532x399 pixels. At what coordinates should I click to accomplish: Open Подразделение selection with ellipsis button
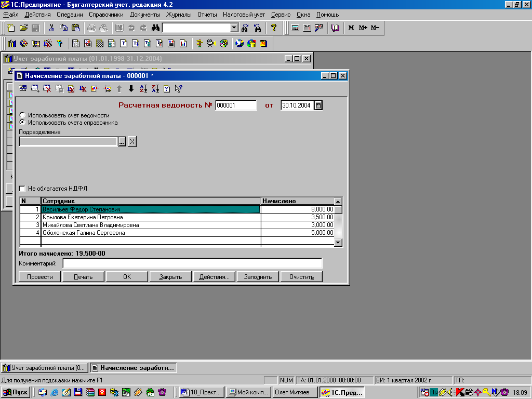(122, 142)
